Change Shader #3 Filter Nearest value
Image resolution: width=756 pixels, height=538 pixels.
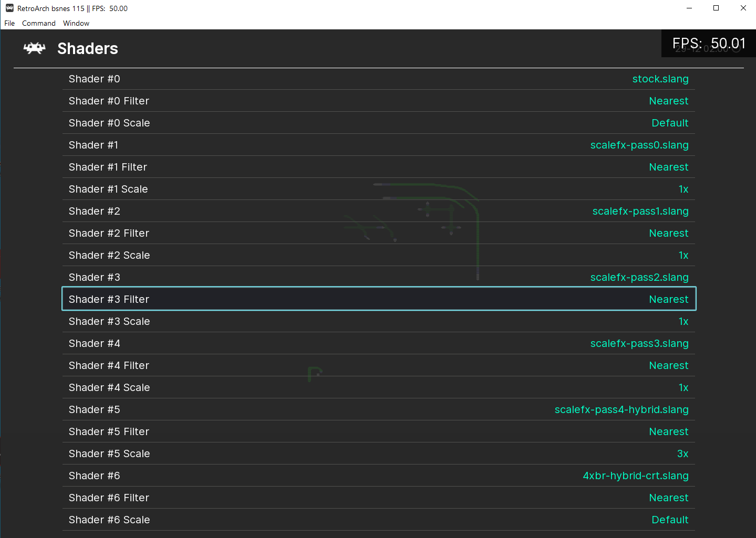click(x=668, y=299)
